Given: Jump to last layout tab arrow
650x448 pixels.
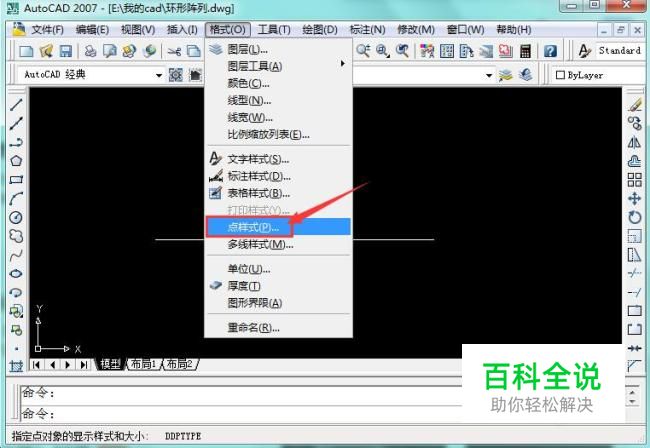Looking at the screenshot, I should click(84, 365).
